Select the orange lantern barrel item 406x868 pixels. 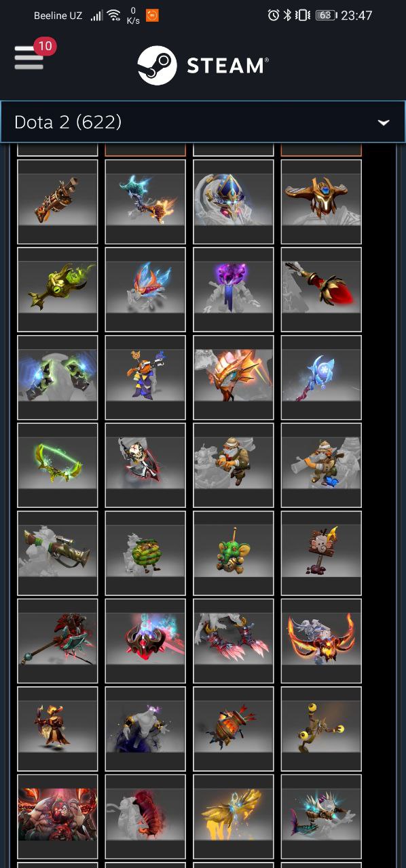point(233,729)
